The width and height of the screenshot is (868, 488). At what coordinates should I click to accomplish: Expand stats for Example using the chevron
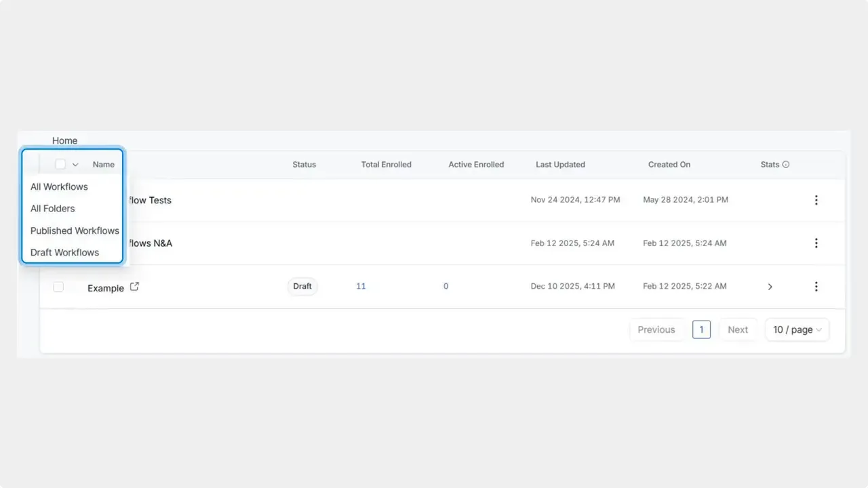pos(770,287)
